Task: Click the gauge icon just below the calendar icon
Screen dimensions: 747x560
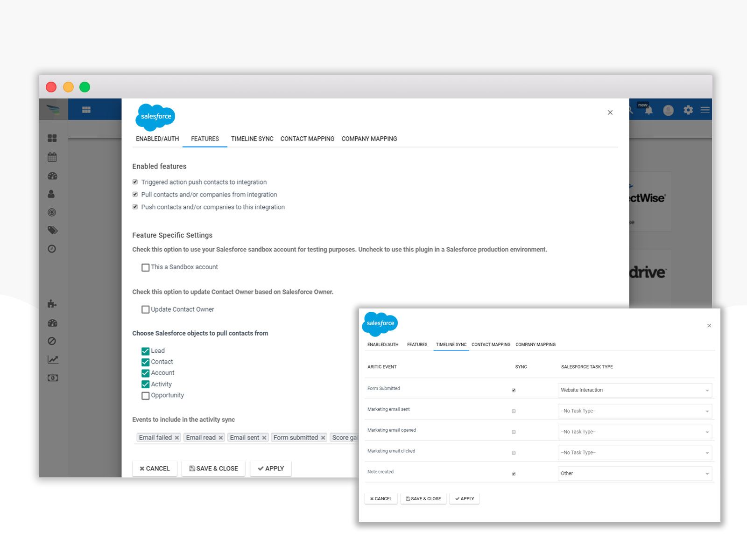Action: 52,176
